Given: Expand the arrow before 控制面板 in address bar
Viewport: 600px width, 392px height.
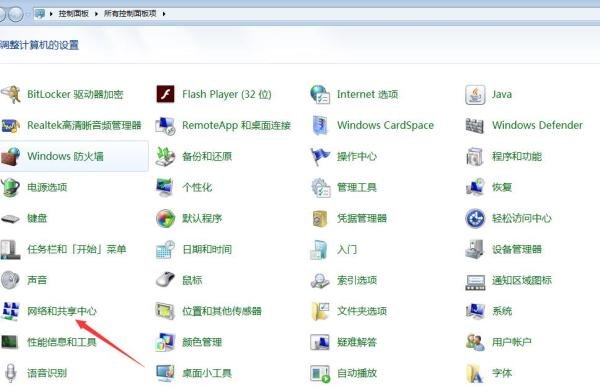Looking at the screenshot, I should pos(51,14).
